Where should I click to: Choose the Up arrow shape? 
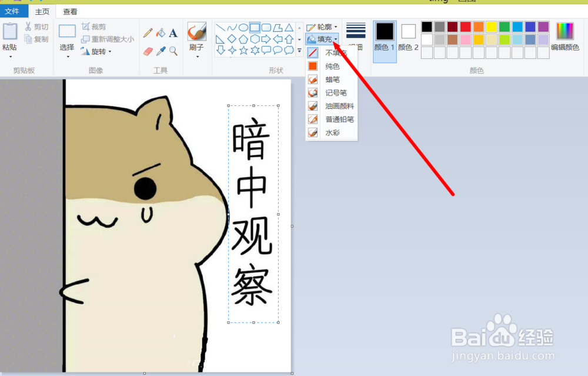pos(289,39)
